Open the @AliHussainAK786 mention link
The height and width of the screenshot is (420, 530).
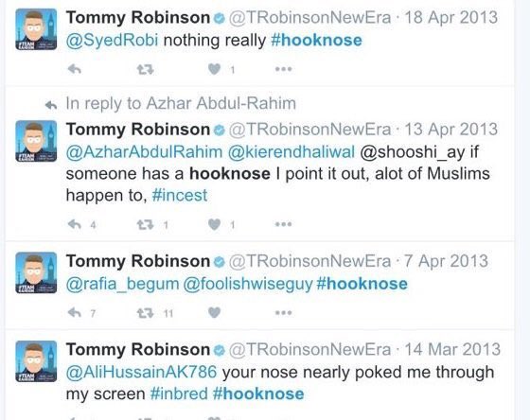coord(141,372)
